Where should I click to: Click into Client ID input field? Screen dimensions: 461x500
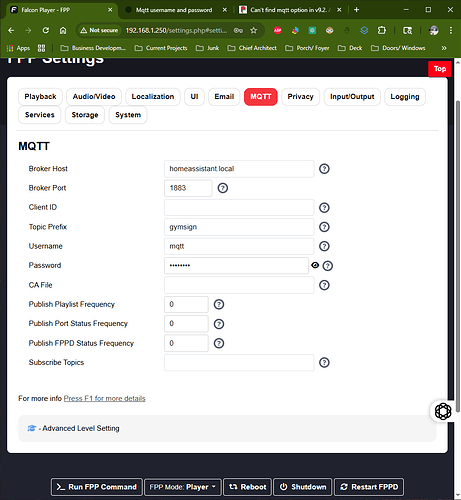239,208
